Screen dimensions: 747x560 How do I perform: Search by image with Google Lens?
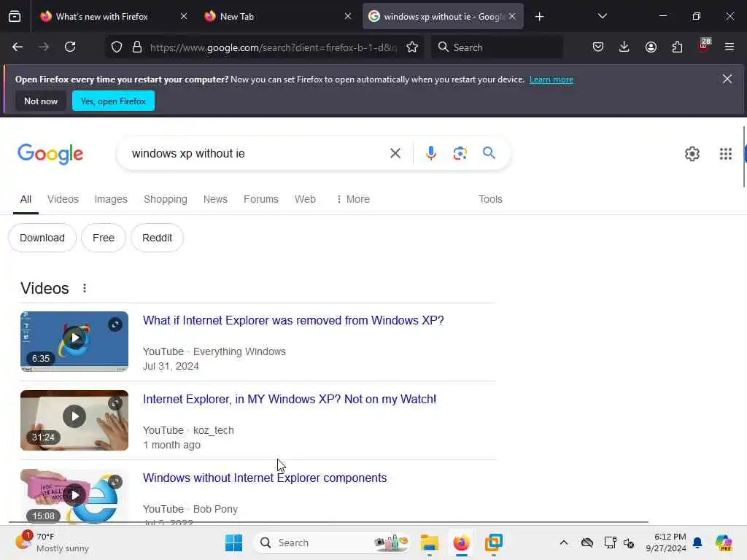[460, 153]
